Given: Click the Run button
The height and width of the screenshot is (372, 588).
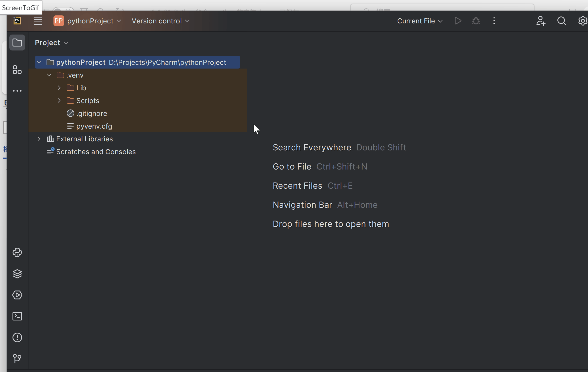Looking at the screenshot, I should (458, 21).
